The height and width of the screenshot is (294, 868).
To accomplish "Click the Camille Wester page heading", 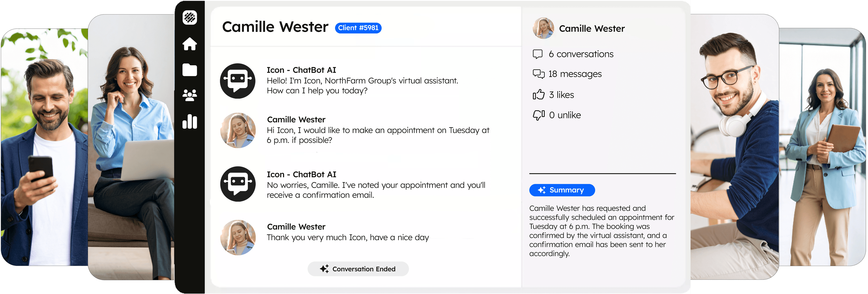I will (275, 27).
